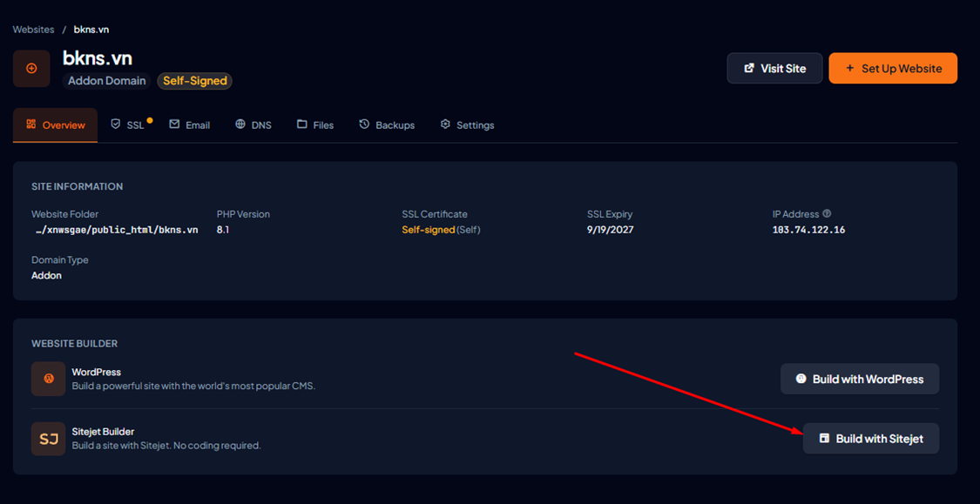The image size is (980, 504).
Task: Click the Addon Domain badge
Action: [x=107, y=81]
